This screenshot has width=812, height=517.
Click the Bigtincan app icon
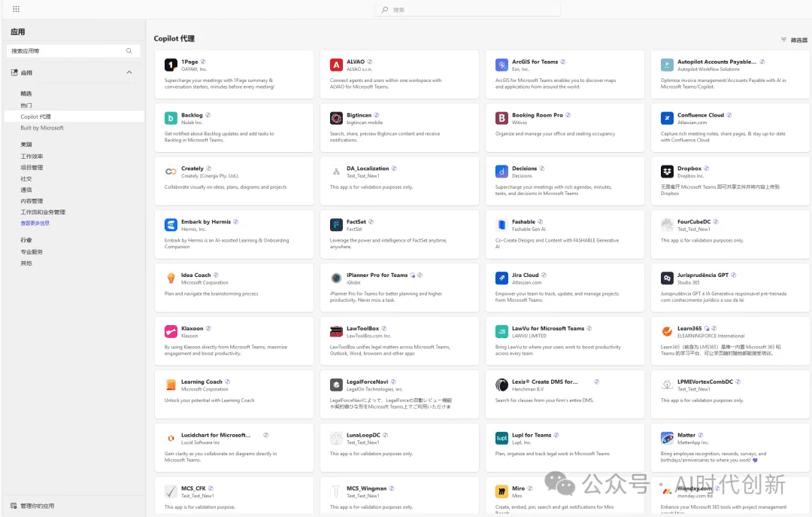click(337, 118)
